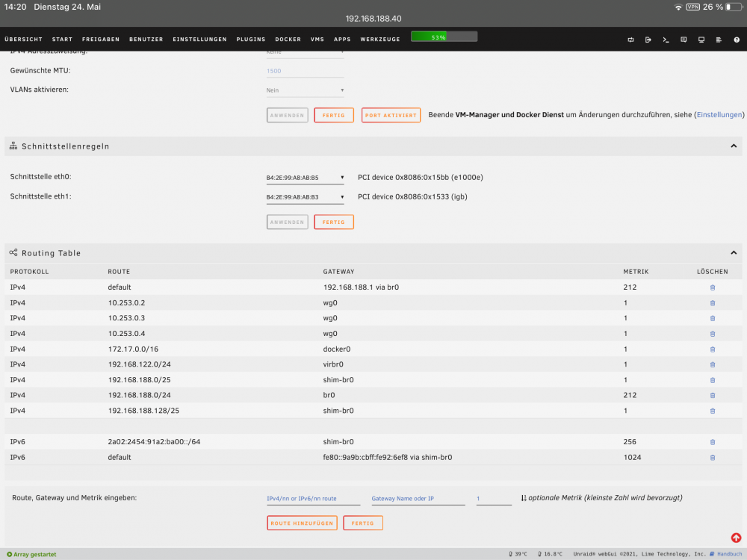Image resolution: width=747 pixels, height=560 pixels.
Task: Click Anwenden under the MTU settings
Action: tap(288, 115)
